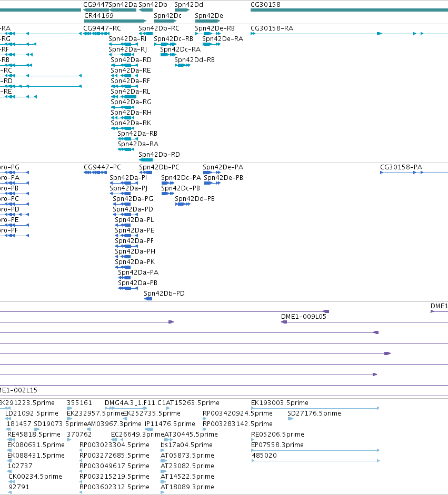Click EST RE45818.5prime

coord(11,440)
